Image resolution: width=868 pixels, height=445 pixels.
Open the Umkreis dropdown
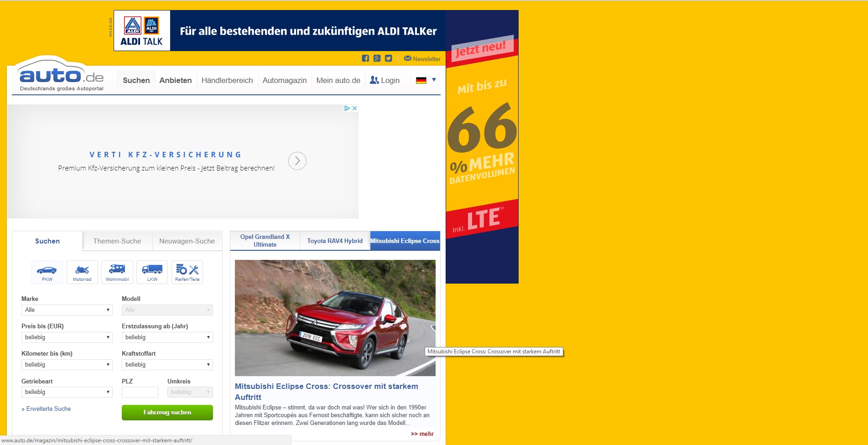click(x=190, y=392)
